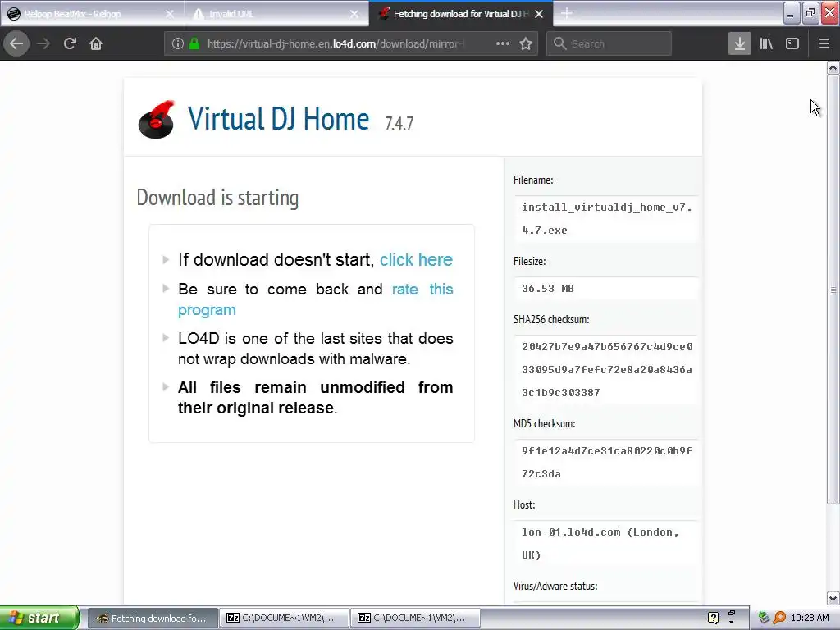This screenshot has height=630, width=840.
Task: Show site information icon in address bar
Action: (178, 44)
